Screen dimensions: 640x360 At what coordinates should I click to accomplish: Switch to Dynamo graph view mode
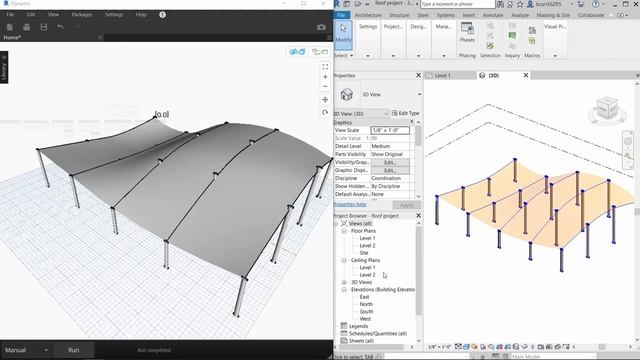[x=320, y=52]
